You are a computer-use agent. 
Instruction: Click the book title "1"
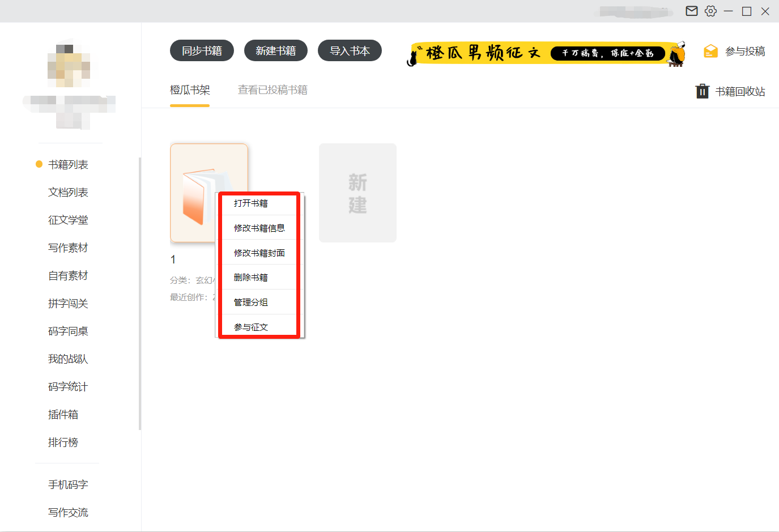173,259
